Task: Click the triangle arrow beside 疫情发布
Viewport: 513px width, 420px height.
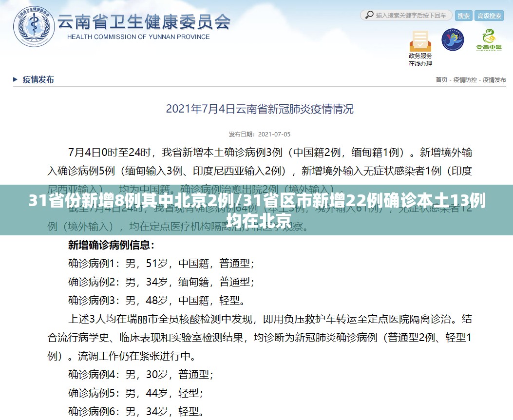Action: pyautogui.click(x=15, y=79)
